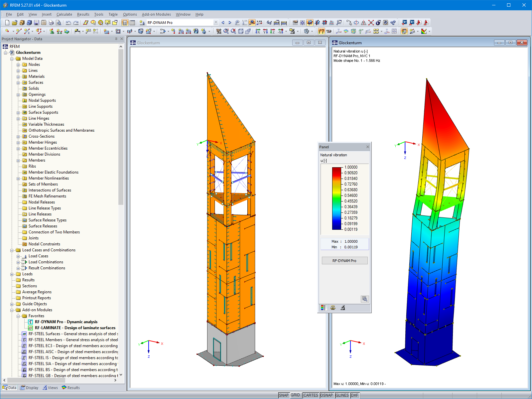This screenshot has width=532, height=399.
Task: Click the Export to PDF icon
Action: [427, 23]
